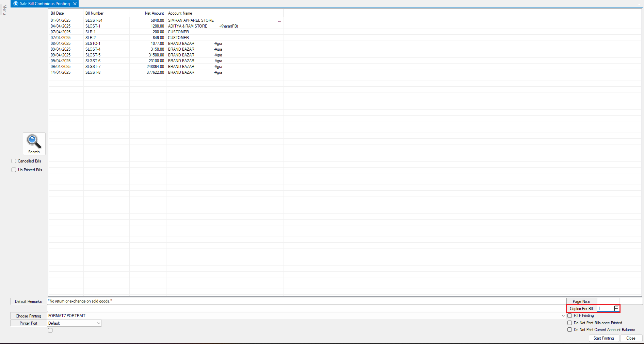Image resolution: width=644 pixels, height=344 pixels.
Task: Click the Net Amount column header
Action: click(154, 13)
